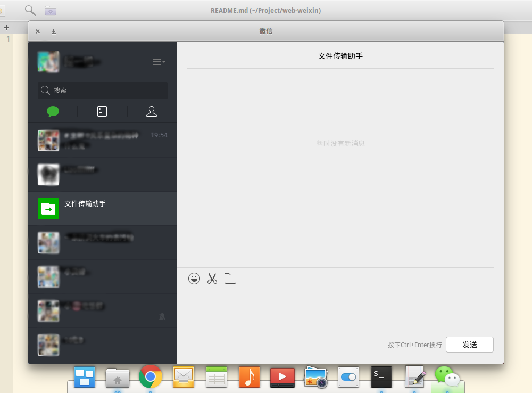
Task: Open the home folder in the dock
Action: click(x=118, y=378)
